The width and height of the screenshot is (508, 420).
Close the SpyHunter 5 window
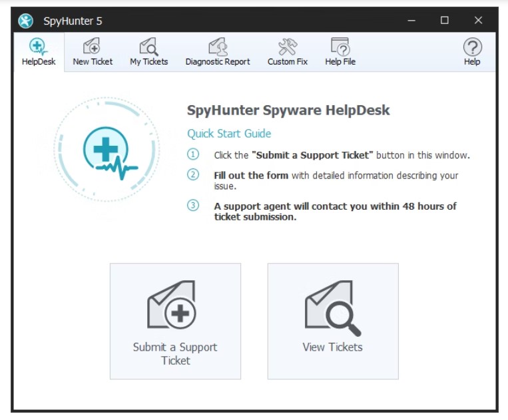[x=478, y=21]
